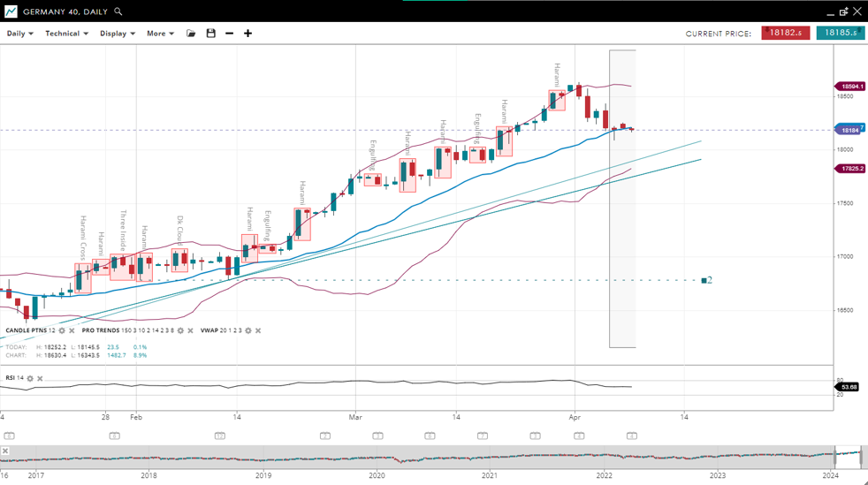Image resolution: width=868 pixels, height=485 pixels.
Task: Open RSI indicator settings gear
Action: [30, 378]
